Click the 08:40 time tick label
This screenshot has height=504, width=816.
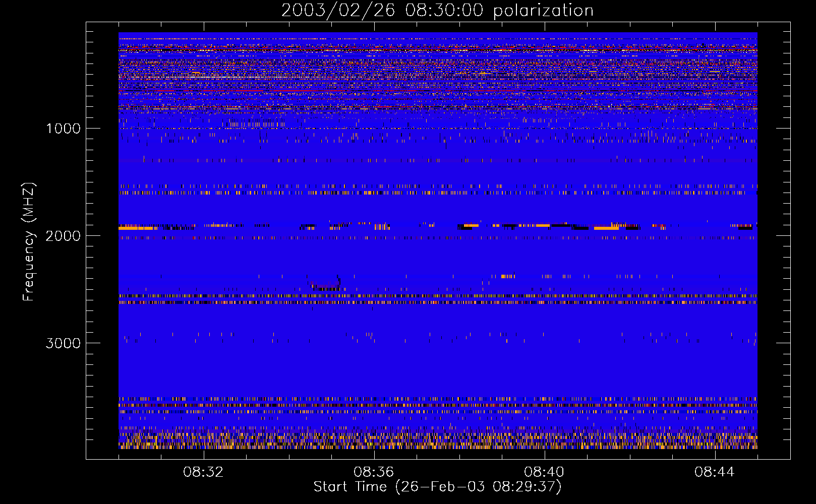[544, 472]
